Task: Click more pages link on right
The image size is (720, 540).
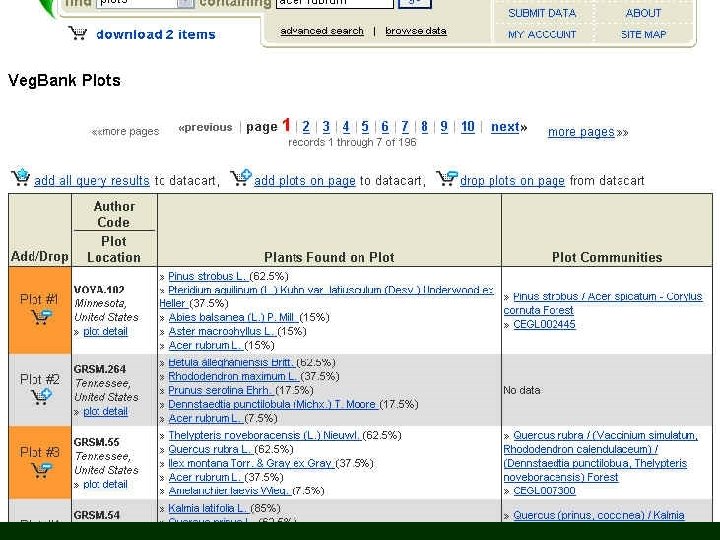Action: 581,132
